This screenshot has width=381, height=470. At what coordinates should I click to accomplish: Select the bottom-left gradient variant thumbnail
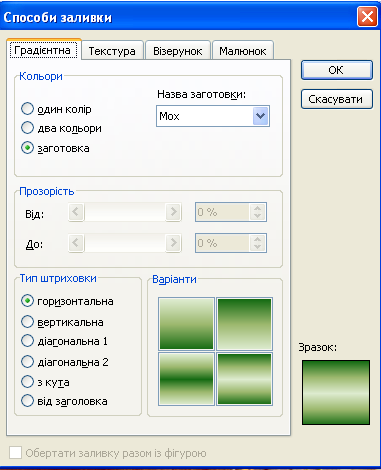[186, 379]
